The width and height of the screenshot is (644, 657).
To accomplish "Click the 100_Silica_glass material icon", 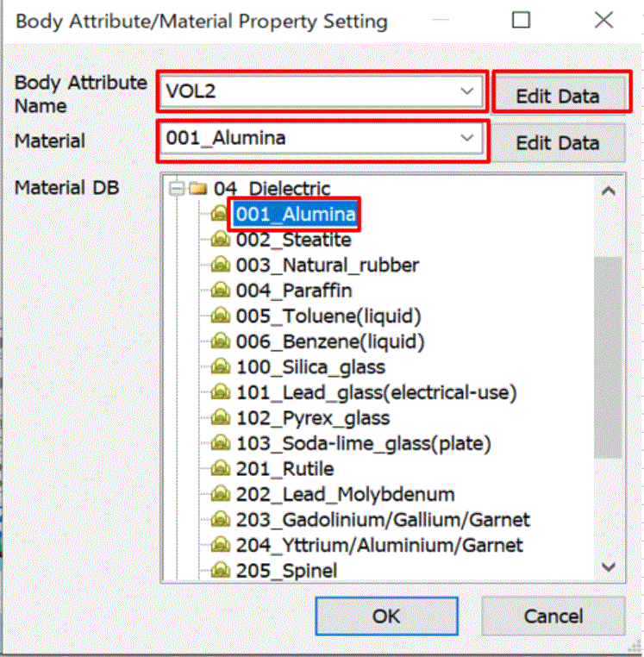I will point(221,367).
